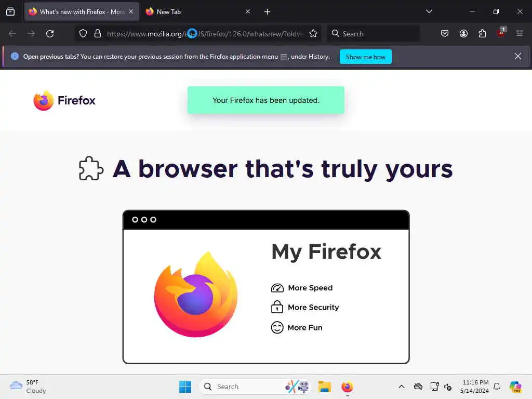Focus the toolbar Search box
Screen dimensions: 532x399
click(373, 34)
